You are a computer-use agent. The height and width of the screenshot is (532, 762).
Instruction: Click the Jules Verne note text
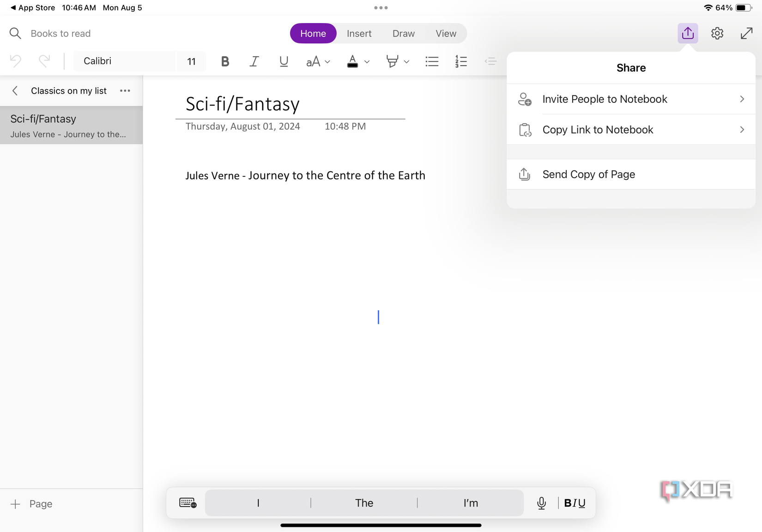click(x=305, y=175)
